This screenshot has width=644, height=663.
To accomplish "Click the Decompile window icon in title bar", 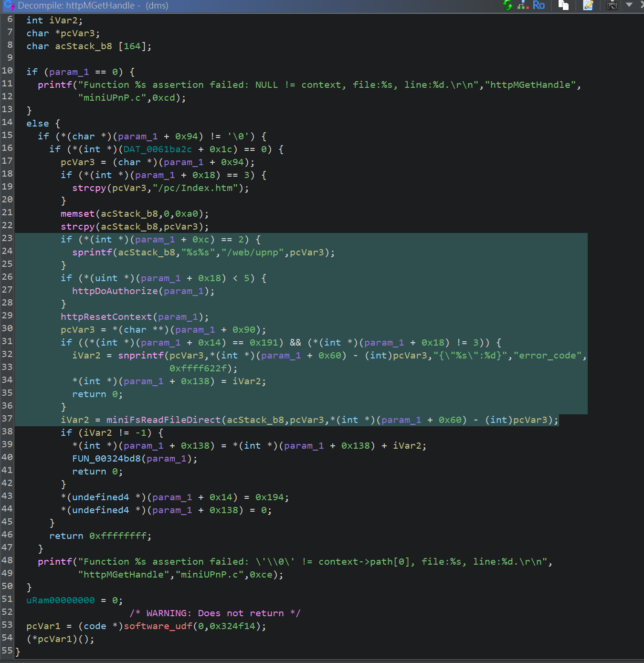I will [9, 6].
